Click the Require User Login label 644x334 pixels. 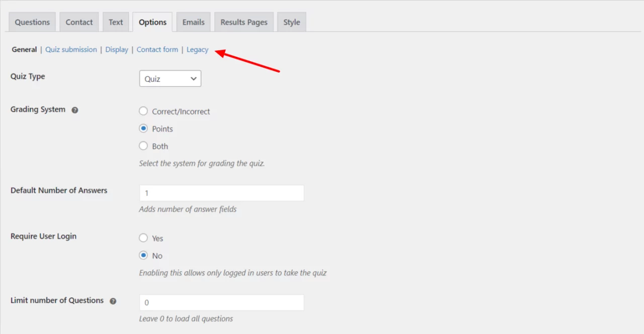(x=43, y=236)
